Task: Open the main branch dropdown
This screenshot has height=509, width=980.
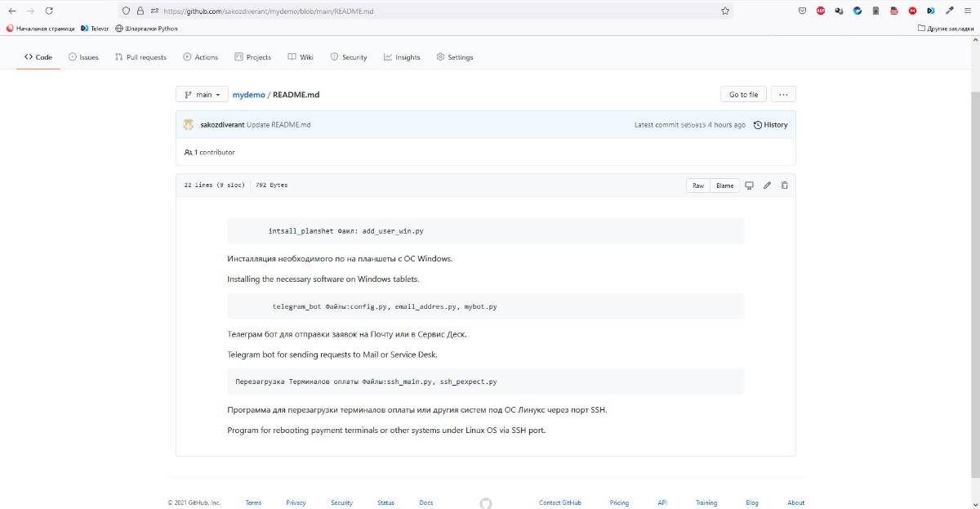Action: coord(202,95)
